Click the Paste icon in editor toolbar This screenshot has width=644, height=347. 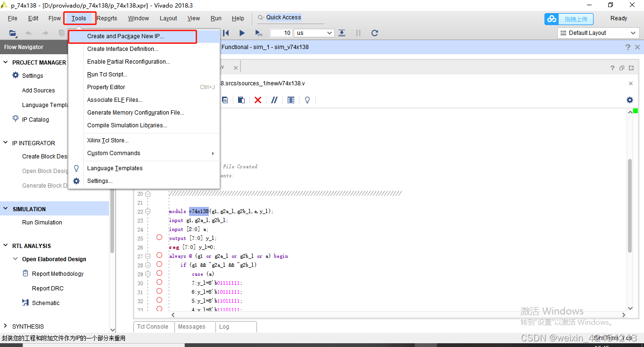pyautogui.click(x=241, y=100)
